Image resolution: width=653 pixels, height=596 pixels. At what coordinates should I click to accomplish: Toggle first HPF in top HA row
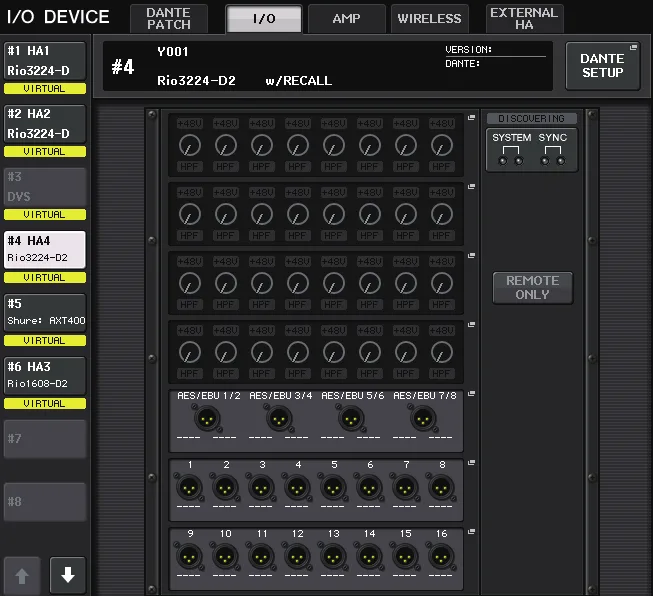point(189,167)
